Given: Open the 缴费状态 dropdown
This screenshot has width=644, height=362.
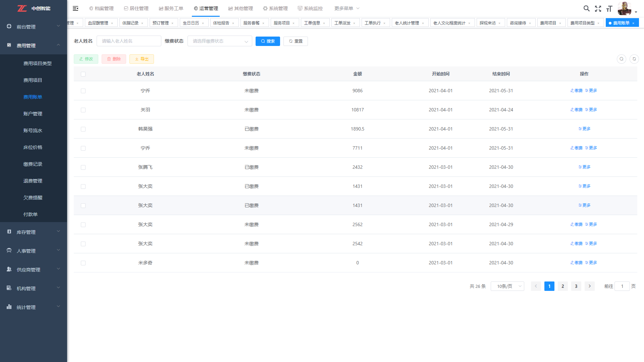Looking at the screenshot, I should pyautogui.click(x=220, y=41).
